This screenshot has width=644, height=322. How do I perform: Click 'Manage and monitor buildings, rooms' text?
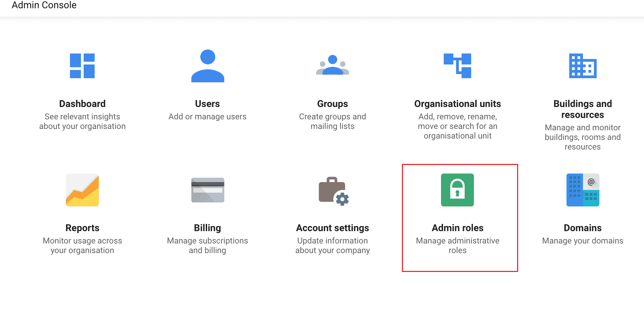click(x=583, y=137)
